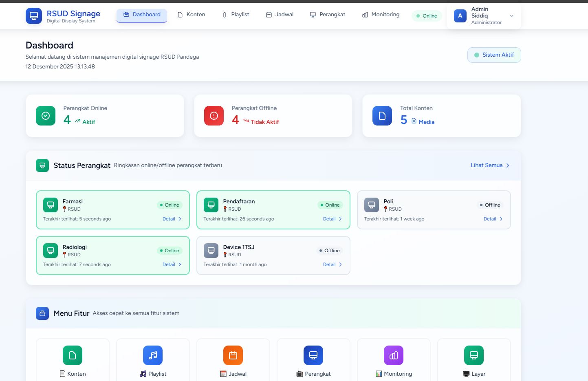Go to the Monitoring navigation tab
Screen dimensions: 588x381
click(x=381, y=15)
